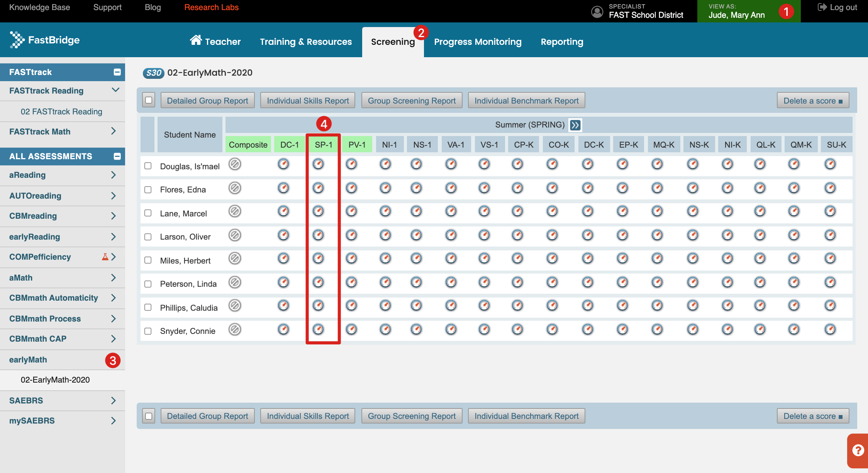Click Composite disabled icon for Flores, Edna

[x=235, y=188]
